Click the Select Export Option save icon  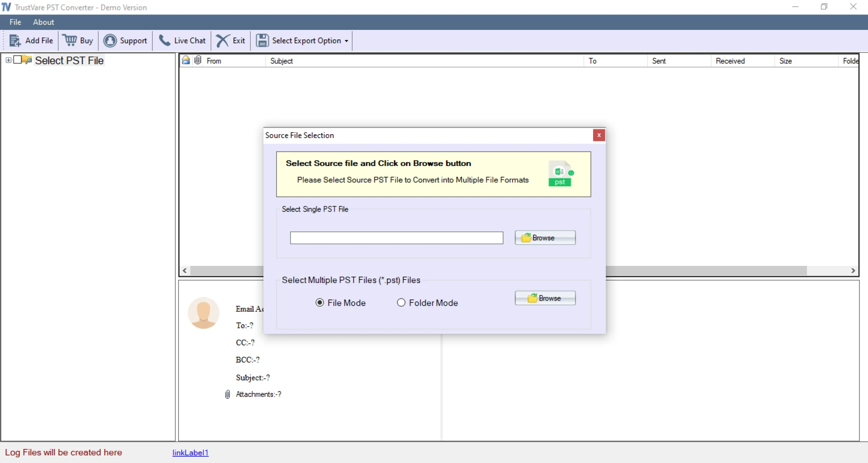click(263, 40)
